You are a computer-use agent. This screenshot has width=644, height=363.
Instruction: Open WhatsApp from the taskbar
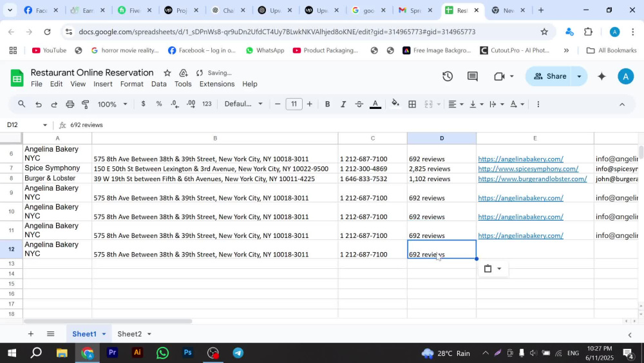pyautogui.click(x=162, y=353)
